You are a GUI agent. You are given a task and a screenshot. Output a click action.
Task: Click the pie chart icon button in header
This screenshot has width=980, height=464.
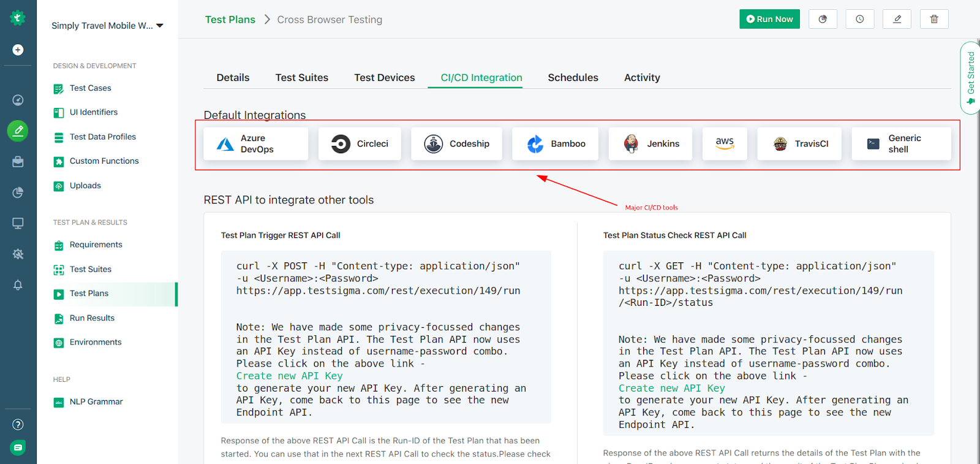click(823, 19)
